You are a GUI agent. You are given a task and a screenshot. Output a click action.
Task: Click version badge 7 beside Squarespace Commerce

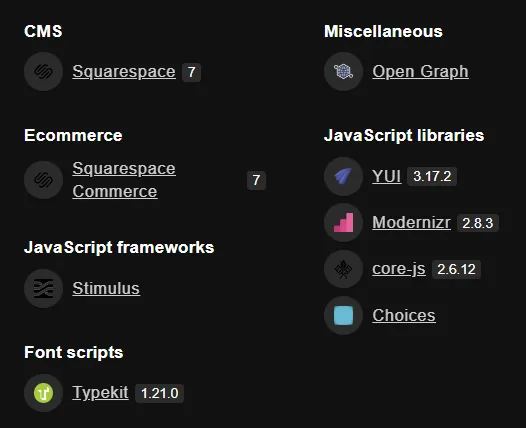coord(256,180)
